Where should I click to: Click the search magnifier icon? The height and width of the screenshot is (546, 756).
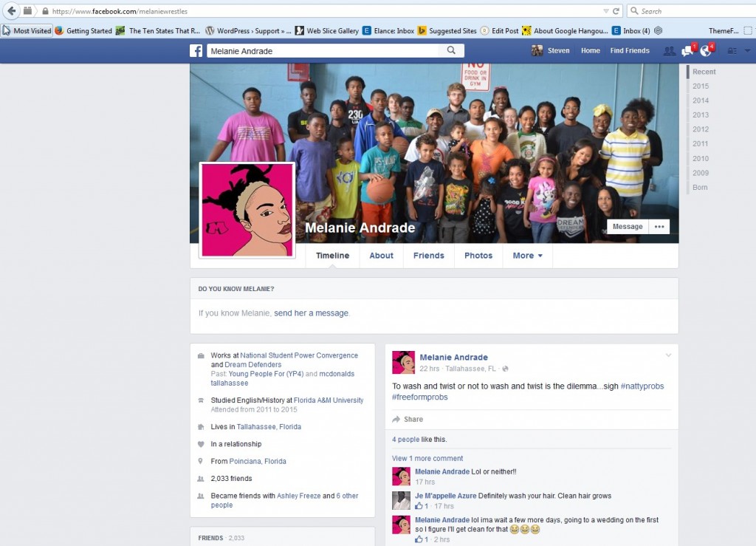pos(451,51)
